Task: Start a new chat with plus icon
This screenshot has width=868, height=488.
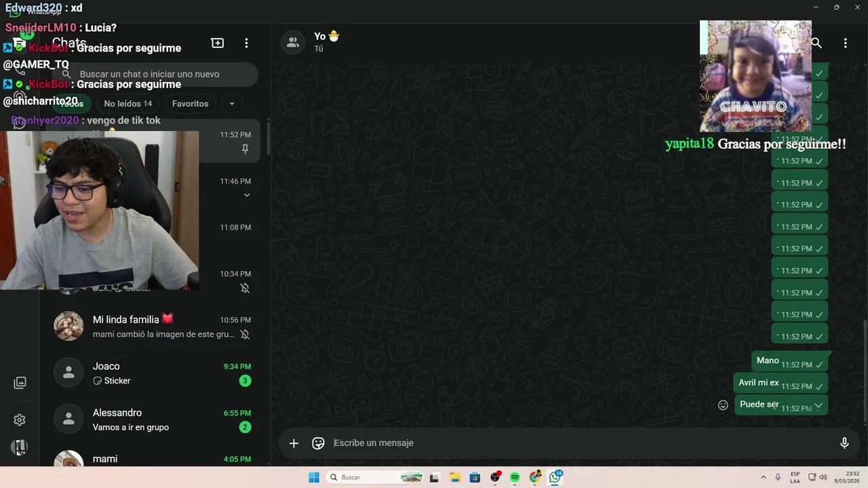Action: (218, 43)
